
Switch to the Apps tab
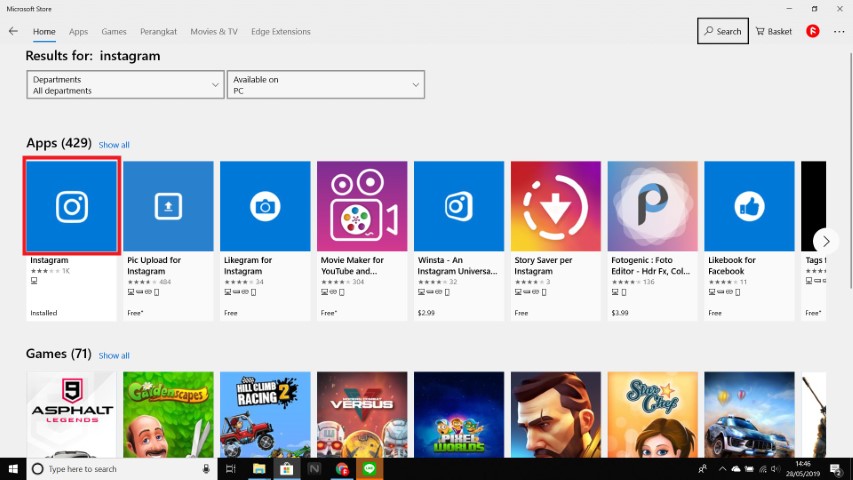click(78, 32)
